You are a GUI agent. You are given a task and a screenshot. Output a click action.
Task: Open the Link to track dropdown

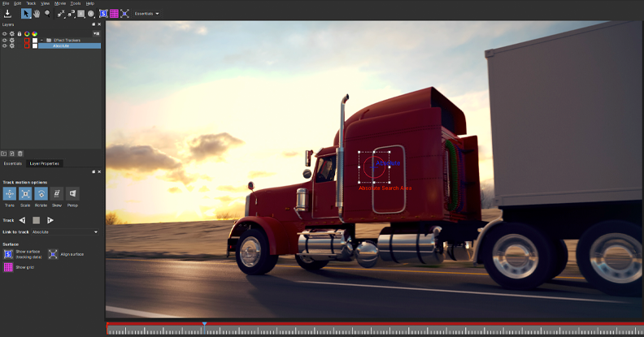click(65, 232)
